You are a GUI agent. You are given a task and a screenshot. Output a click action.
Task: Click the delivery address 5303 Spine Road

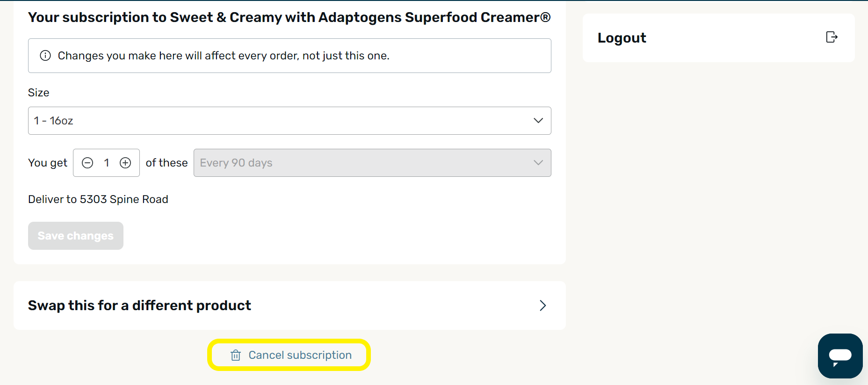click(x=98, y=199)
